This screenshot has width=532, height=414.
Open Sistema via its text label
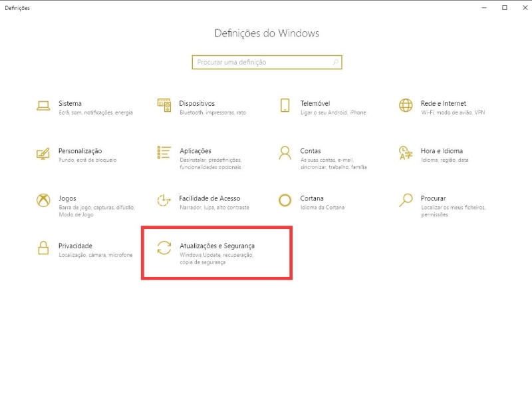(x=69, y=103)
